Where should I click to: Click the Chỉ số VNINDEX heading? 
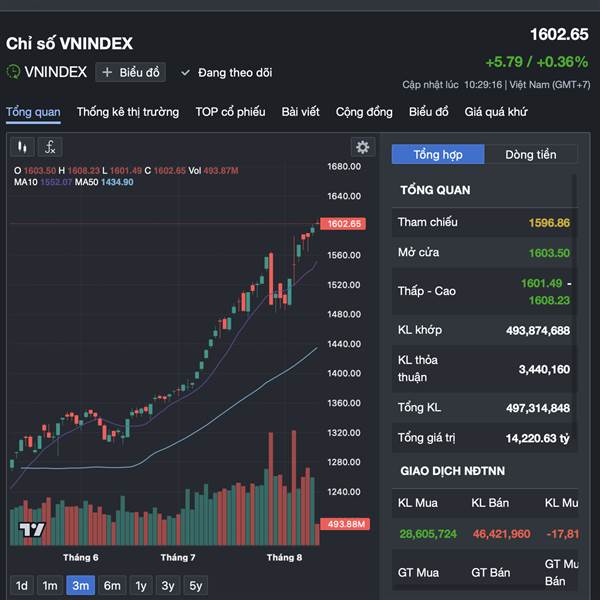(x=69, y=43)
